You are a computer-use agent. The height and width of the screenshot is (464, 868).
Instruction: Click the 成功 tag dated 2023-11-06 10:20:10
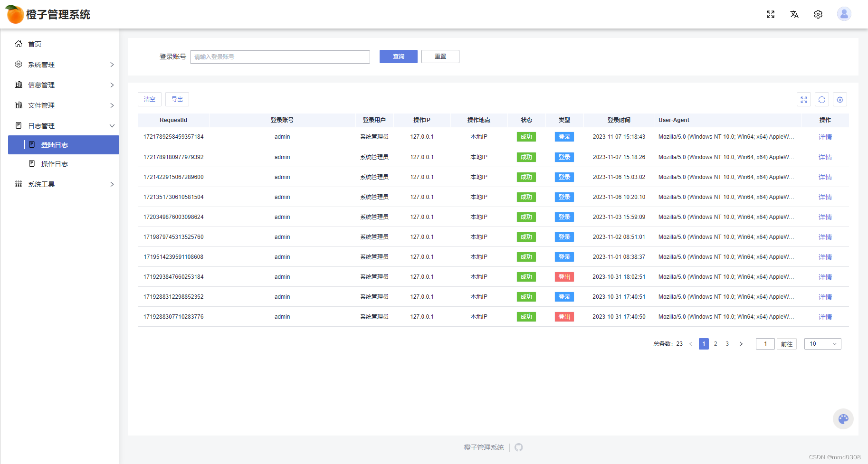pyautogui.click(x=526, y=197)
